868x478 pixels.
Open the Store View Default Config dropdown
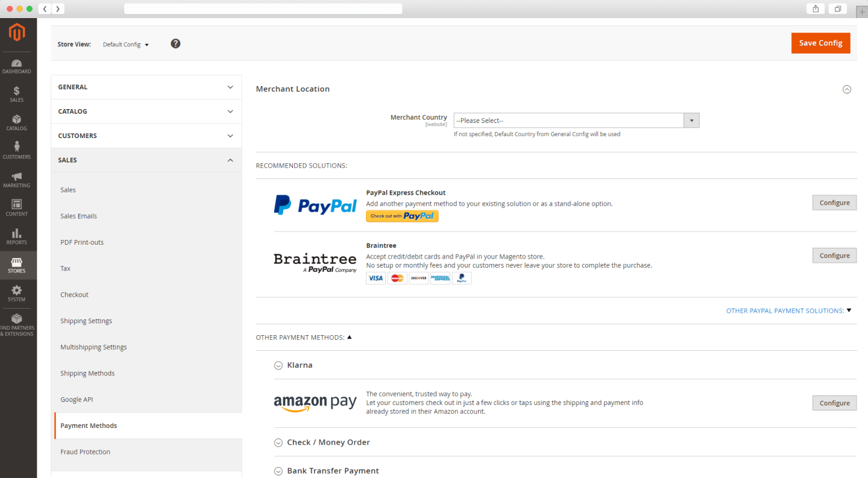coord(126,45)
